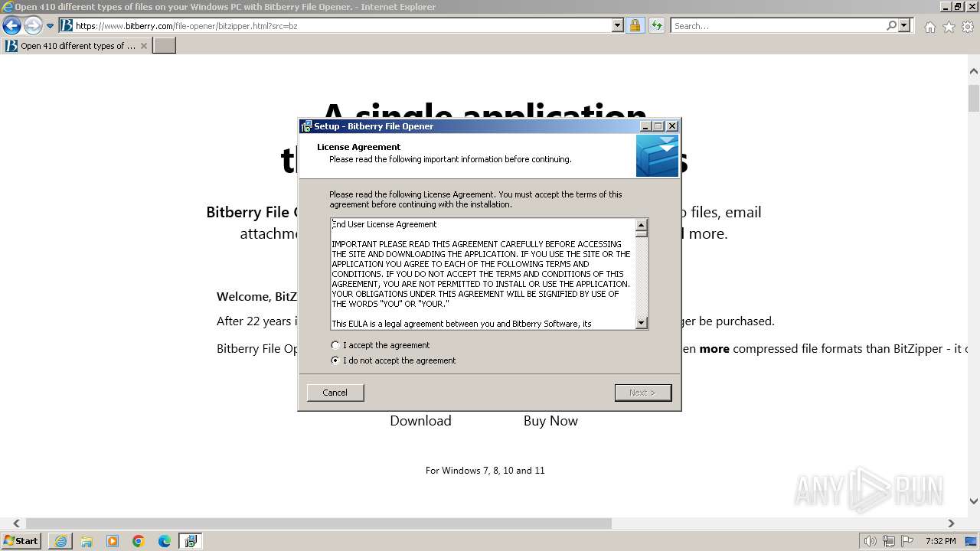Image resolution: width=980 pixels, height=551 pixels.
Task: Open the Windows Start menu
Action: [21, 541]
